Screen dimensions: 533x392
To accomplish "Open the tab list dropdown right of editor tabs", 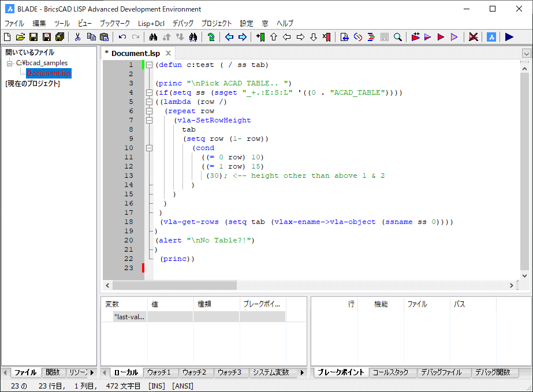I will point(525,53).
